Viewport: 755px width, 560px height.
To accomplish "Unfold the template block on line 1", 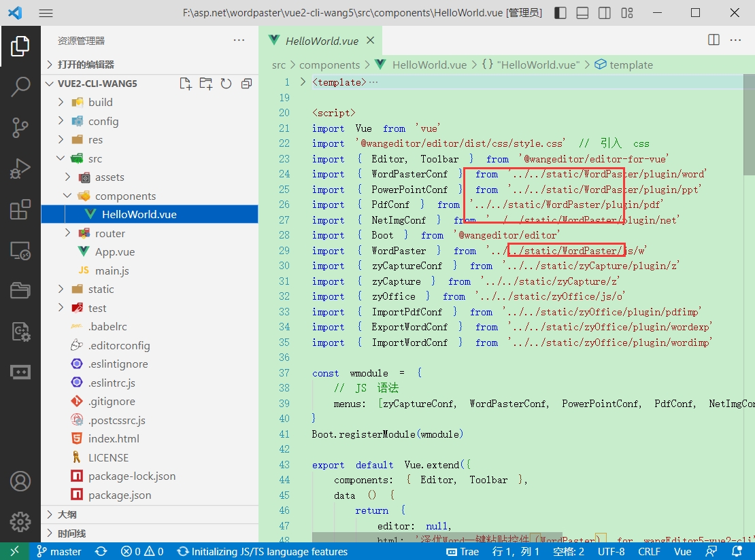I will coord(303,82).
